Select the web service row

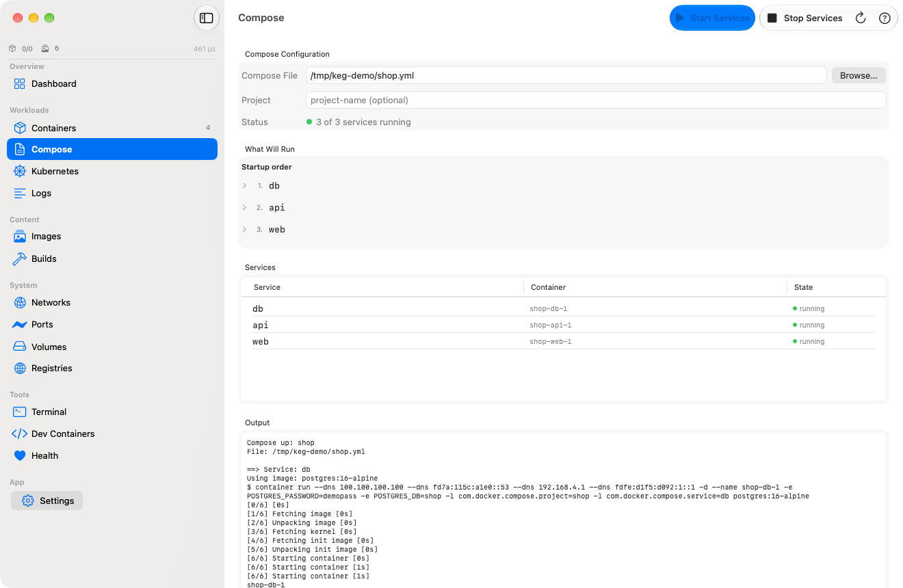[564, 341]
